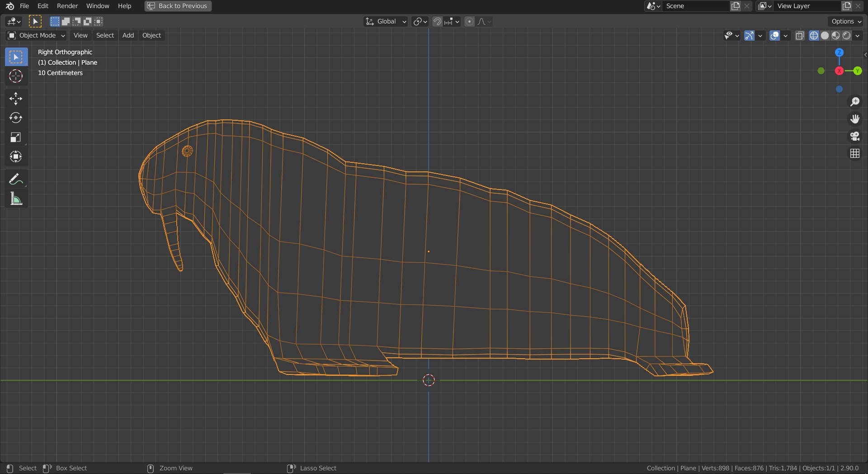Switch to Rendered viewport shading
Image resolution: width=868 pixels, height=474 pixels.
[x=846, y=35]
